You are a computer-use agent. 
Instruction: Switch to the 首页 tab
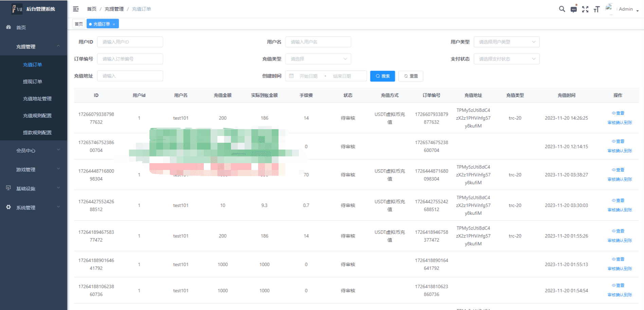(79, 24)
